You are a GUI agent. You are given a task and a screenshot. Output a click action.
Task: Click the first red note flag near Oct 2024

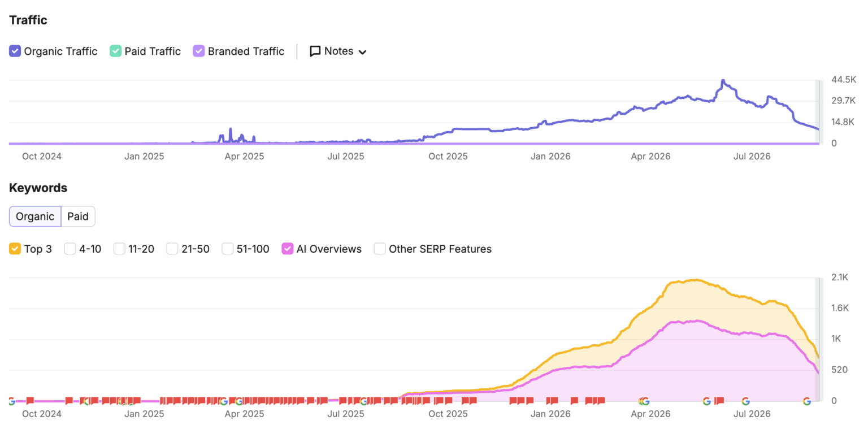(x=31, y=401)
